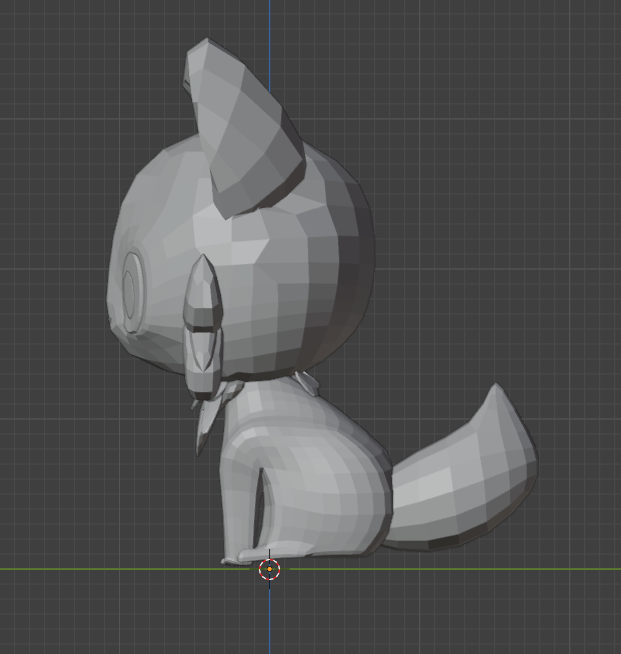This screenshot has height=654, width=621.
Task: Click the blue vertical axis line below the origin
Action: tap(269, 620)
